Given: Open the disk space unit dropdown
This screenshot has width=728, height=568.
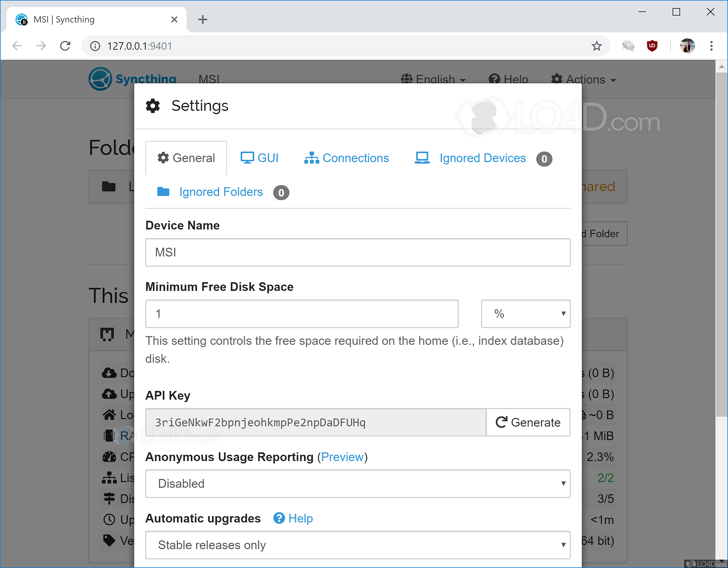Looking at the screenshot, I should pos(525,314).
